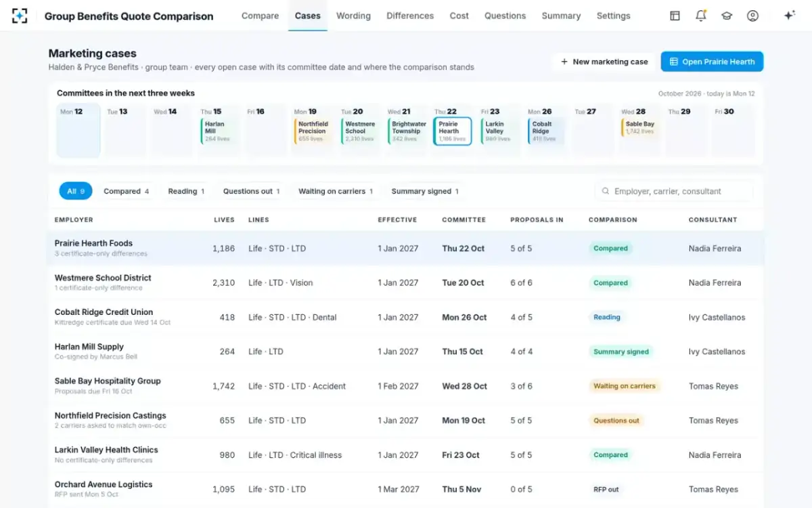Click the 2,310 lives value
Image resolution: width=812 pixels, height=508 pixels.
[224, 282]
